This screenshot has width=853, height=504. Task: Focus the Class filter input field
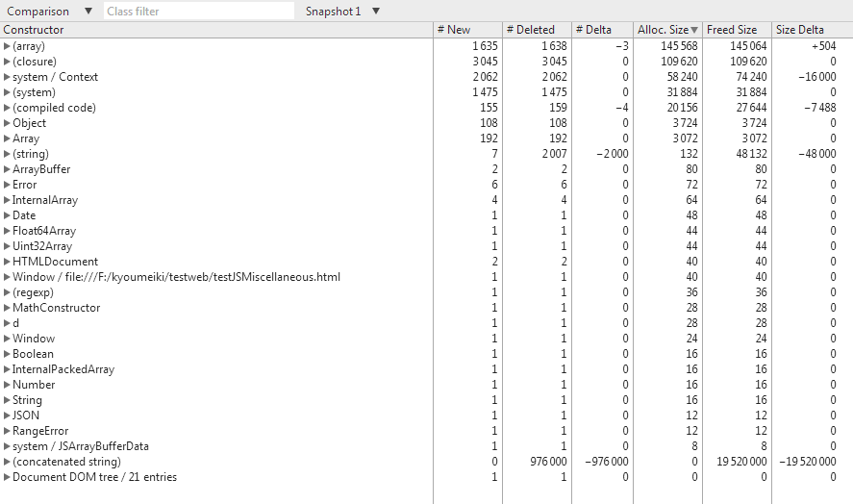(198, 11)
